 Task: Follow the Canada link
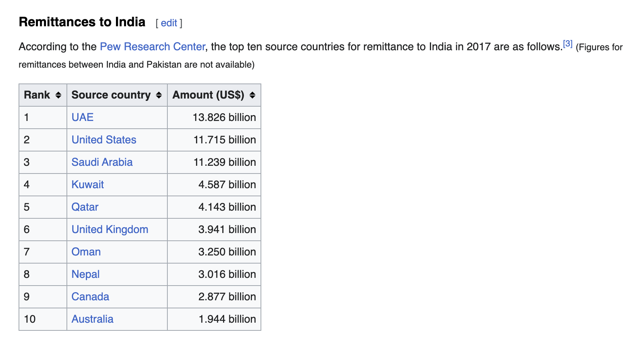[90, 297]
